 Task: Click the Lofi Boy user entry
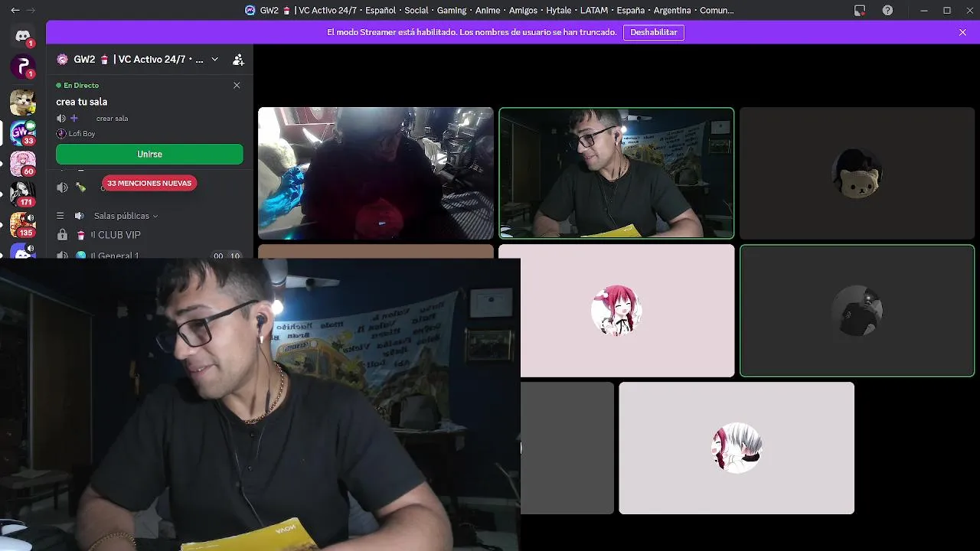coord(77,134)
